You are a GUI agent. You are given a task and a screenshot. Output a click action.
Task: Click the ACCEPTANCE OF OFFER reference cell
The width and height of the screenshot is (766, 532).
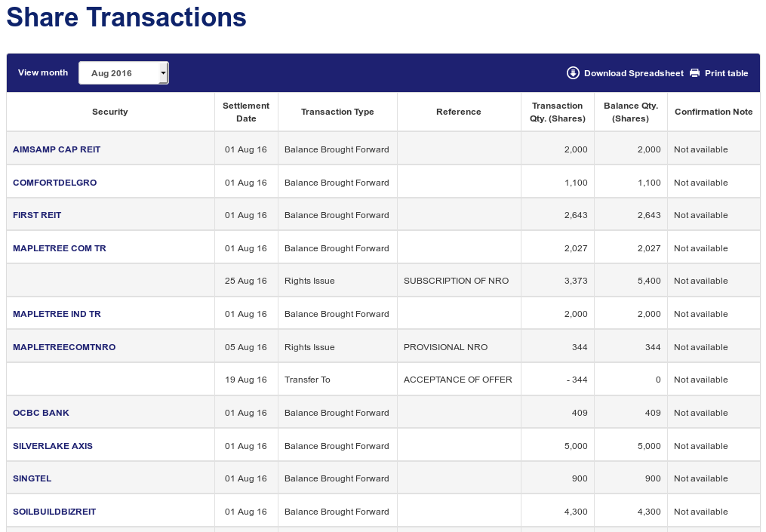click(x=458, y=380)
